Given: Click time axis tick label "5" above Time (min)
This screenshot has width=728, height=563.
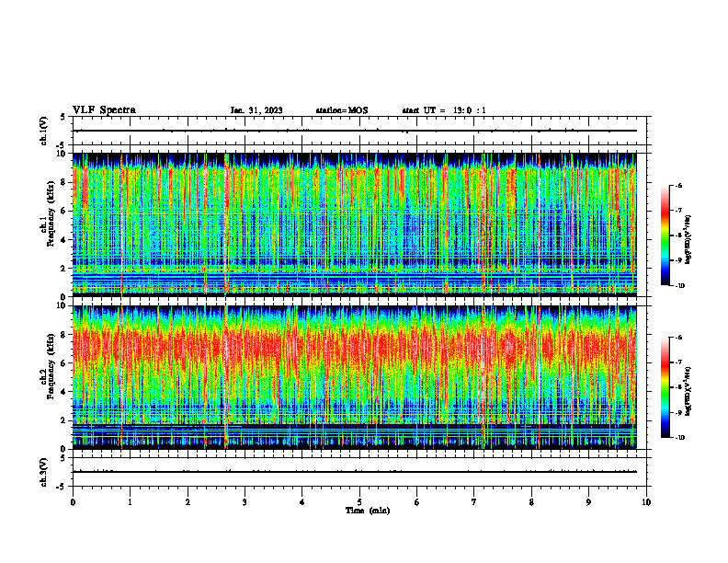Looking at the screenshot, I should 359,502.
